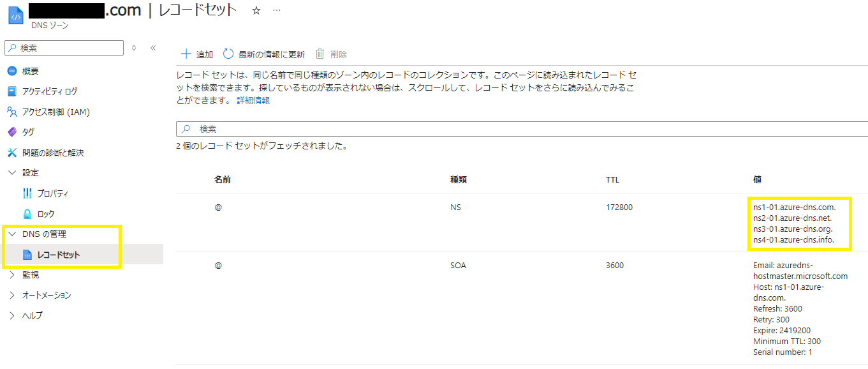Screen dimensions: 868x369
Task: Open 概要 overview page
Action: coord(30,71)
